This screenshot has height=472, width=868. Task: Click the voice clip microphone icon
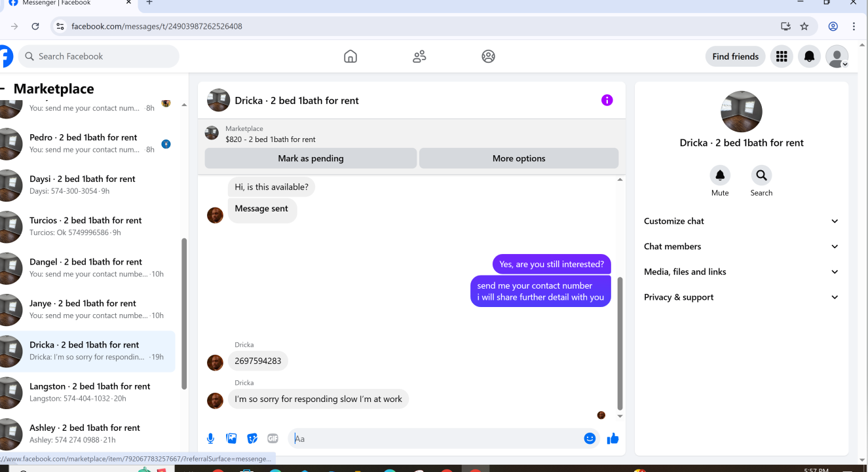[x=211, y=439]
